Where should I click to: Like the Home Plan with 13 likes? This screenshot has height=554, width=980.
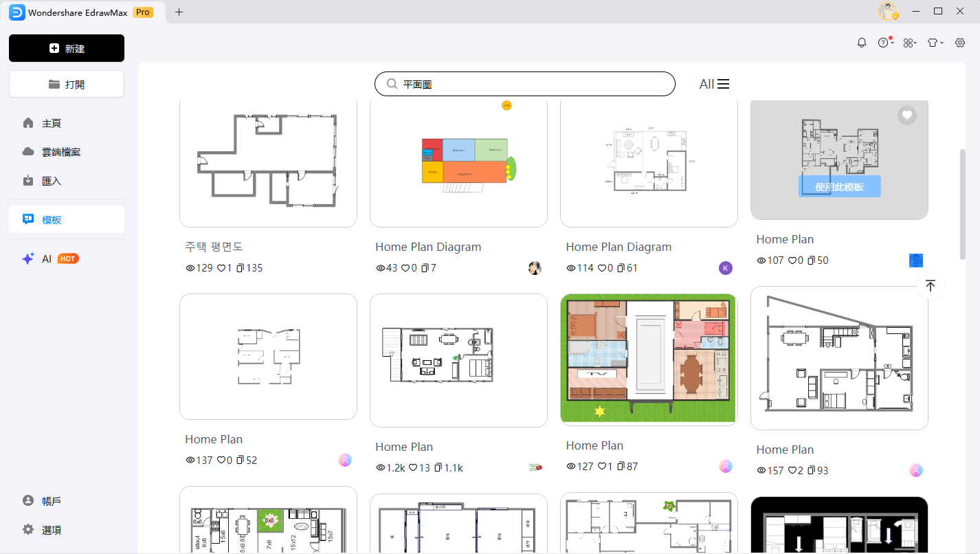tap(413, 468)
